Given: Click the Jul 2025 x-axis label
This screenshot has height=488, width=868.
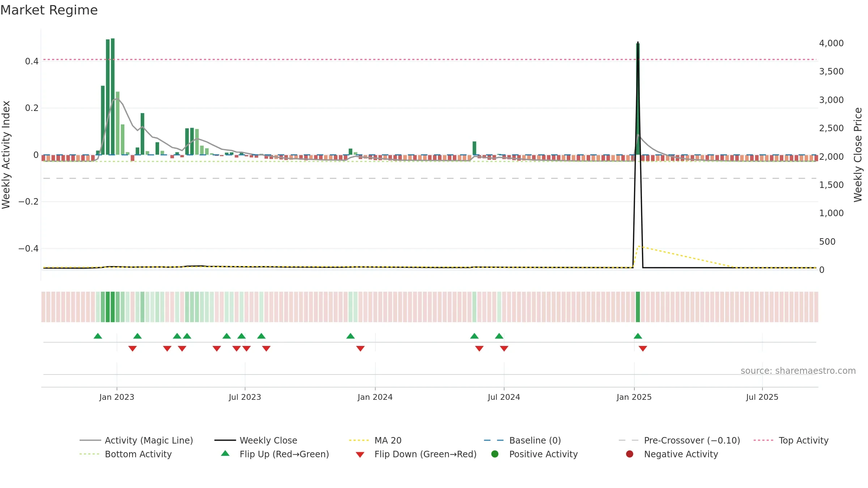Looking at the screenshot, I should tap(762, 397).
